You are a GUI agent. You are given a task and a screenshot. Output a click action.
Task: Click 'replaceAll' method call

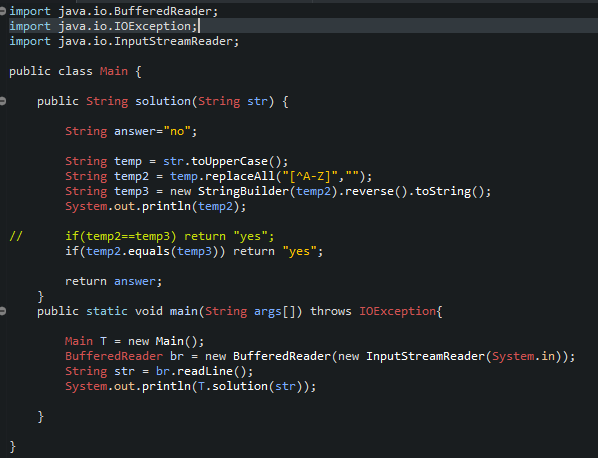(240, 176)
